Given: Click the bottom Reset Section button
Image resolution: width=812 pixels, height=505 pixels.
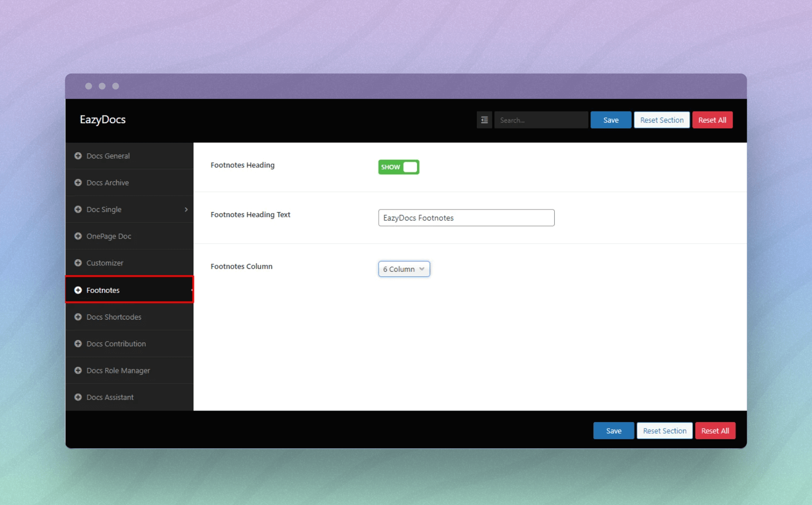Looking at the screenshot, I should (x=664, y=431).
